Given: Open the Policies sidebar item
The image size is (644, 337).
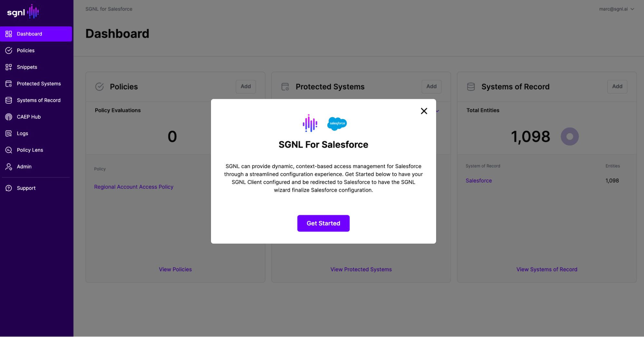Looking at the screenshot, I should coord(36,50).
